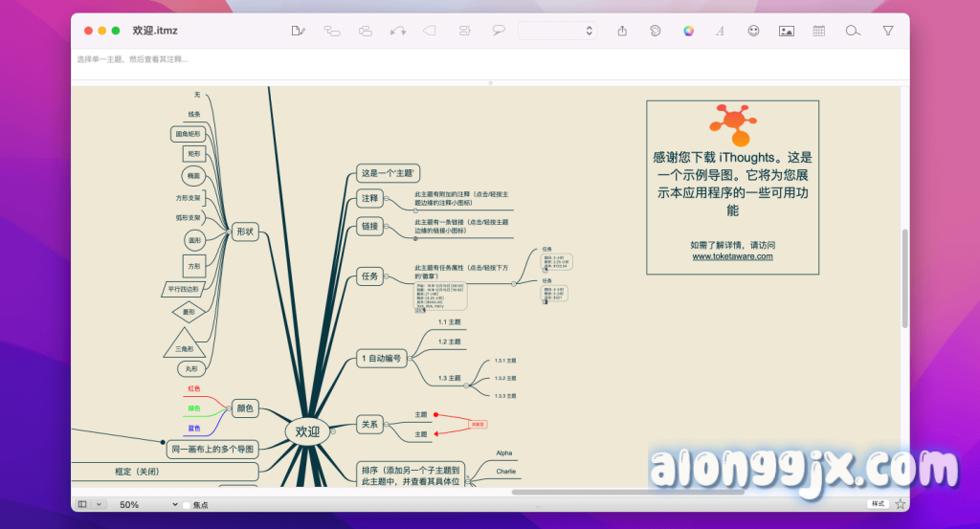
Task: Toggle the sidebar panel button
Action: pos(82,504)
